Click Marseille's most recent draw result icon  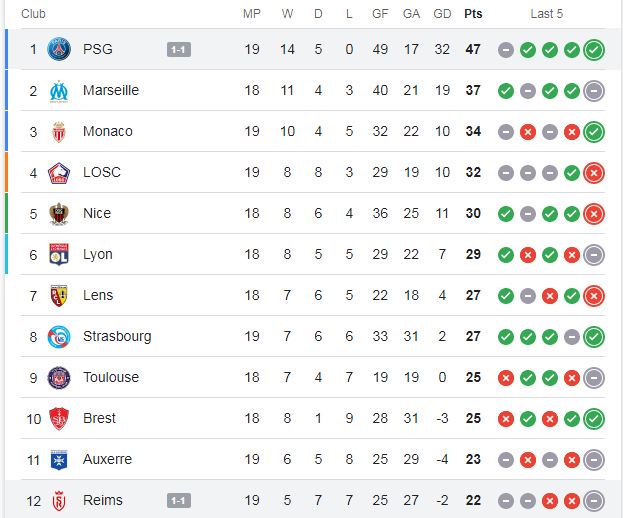coord(594,91)
